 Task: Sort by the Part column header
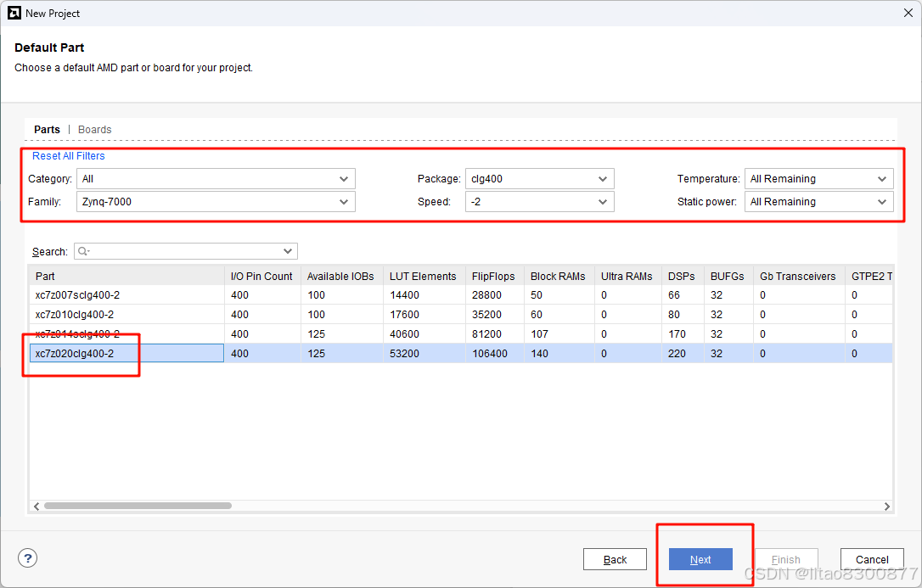(126, 276)
